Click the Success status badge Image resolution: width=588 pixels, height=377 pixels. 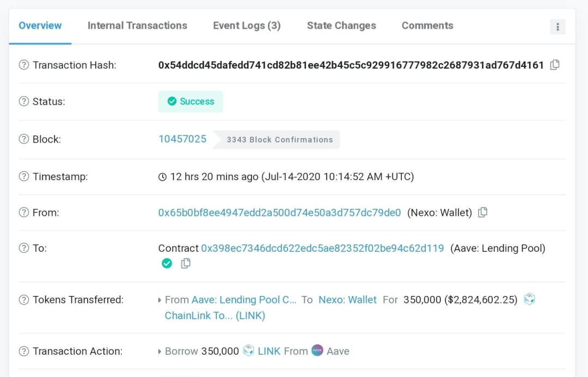191,101
